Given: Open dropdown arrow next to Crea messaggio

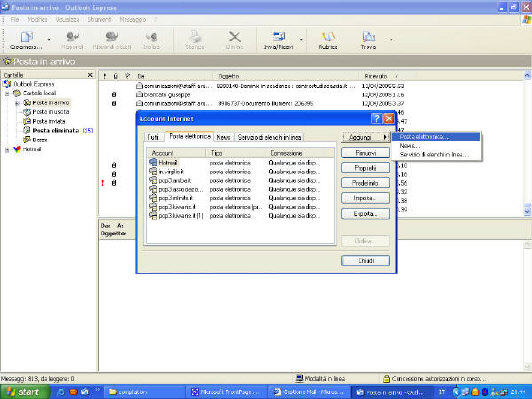Looking at the screenshot, I should 49,40.
